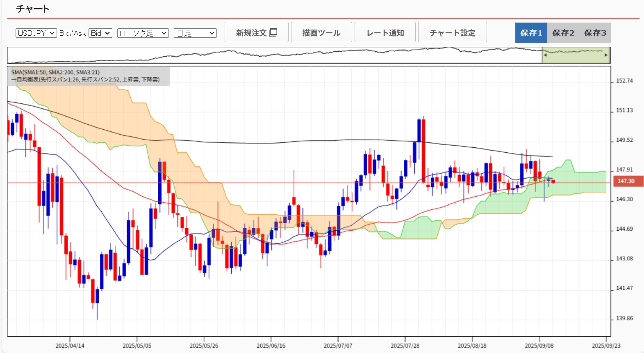Click the 2025/07/28 date axis label

405,346
